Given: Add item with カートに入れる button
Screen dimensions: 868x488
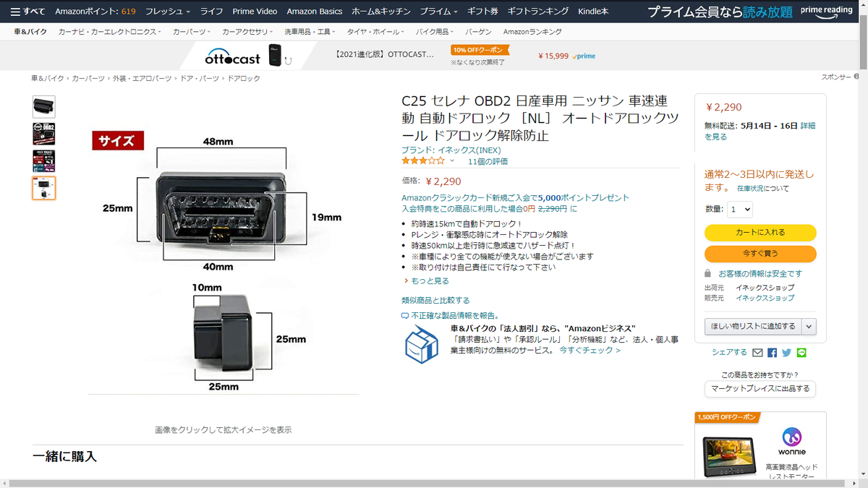Looking at the screenshot, I should click(x=760, y=232).
